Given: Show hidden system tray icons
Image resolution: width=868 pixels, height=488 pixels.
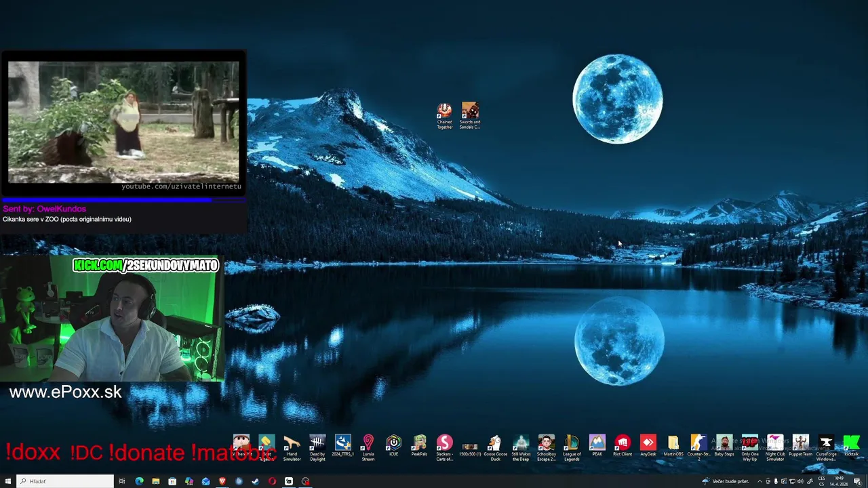Looking at the screenshot, I should pyautogui.click(x=759, y=481).
